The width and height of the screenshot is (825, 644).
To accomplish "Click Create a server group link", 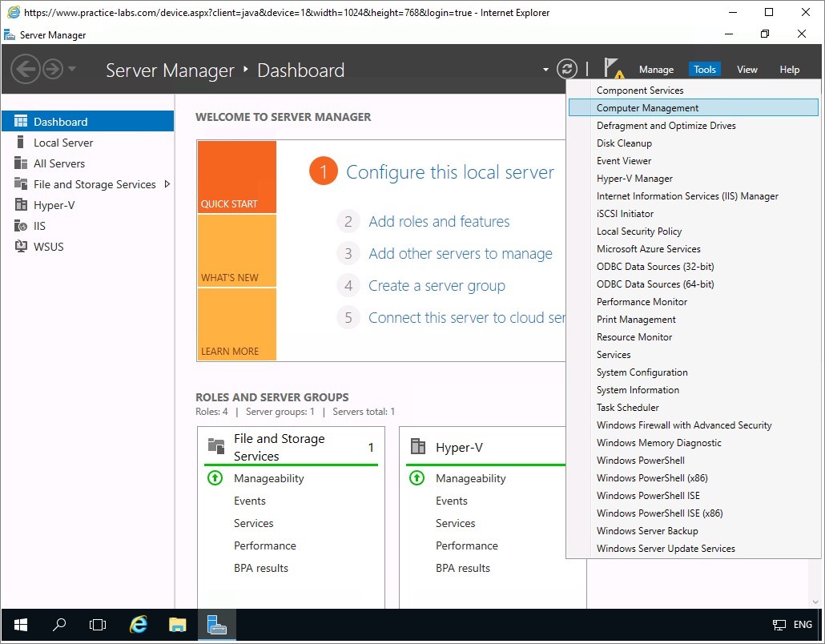I will [437, 286].
